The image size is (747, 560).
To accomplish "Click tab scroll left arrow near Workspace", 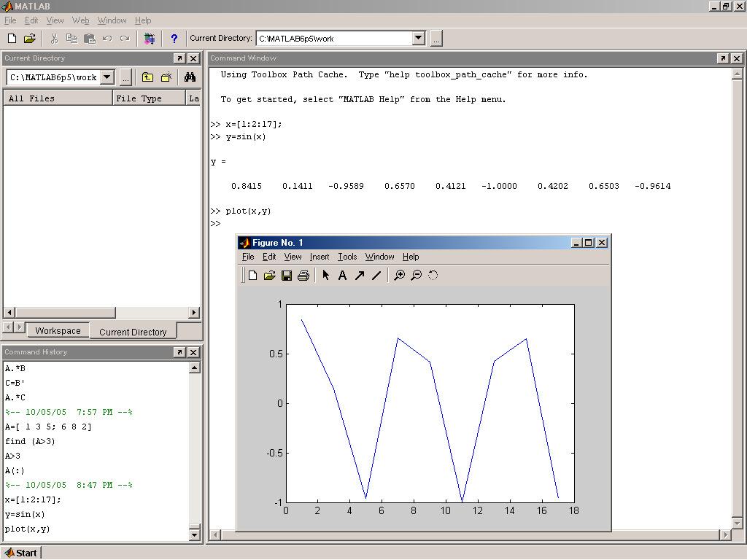I will [x=7, y=327].
